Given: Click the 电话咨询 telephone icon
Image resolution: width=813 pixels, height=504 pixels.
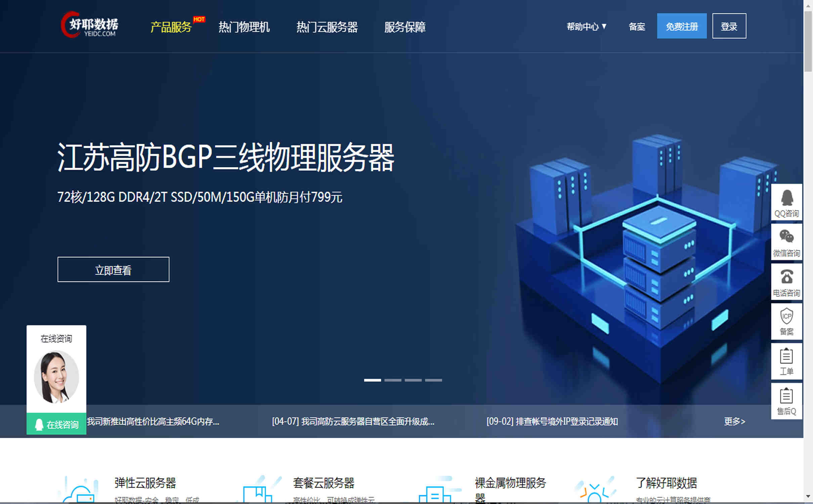Looking at the screenshot, I should click(x=786, y=277).
